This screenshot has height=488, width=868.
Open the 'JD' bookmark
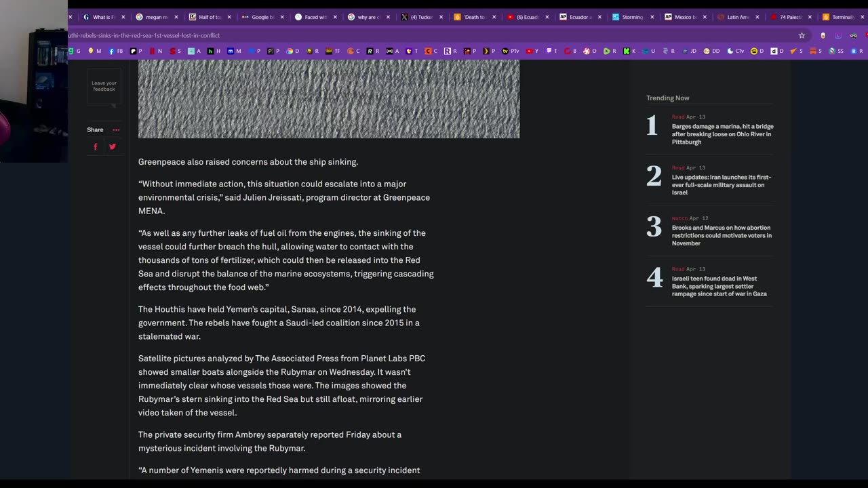pyautogui.click(x=689, y=51)
